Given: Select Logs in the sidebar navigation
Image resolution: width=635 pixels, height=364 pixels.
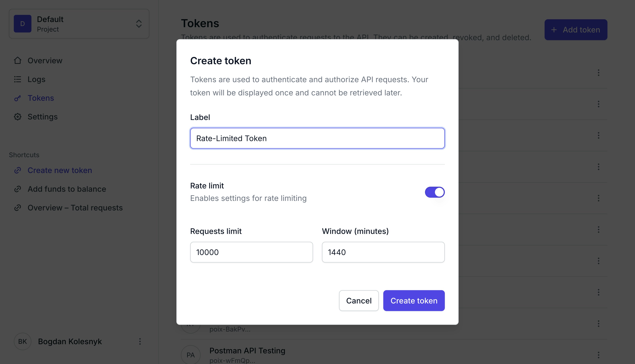Looking at the screenshot, I should click(36, 79).
